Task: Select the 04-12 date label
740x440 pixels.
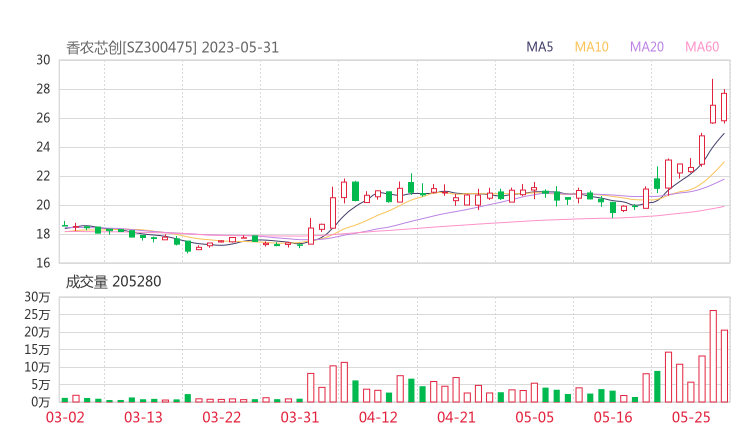Action: [x=378, y=417]
